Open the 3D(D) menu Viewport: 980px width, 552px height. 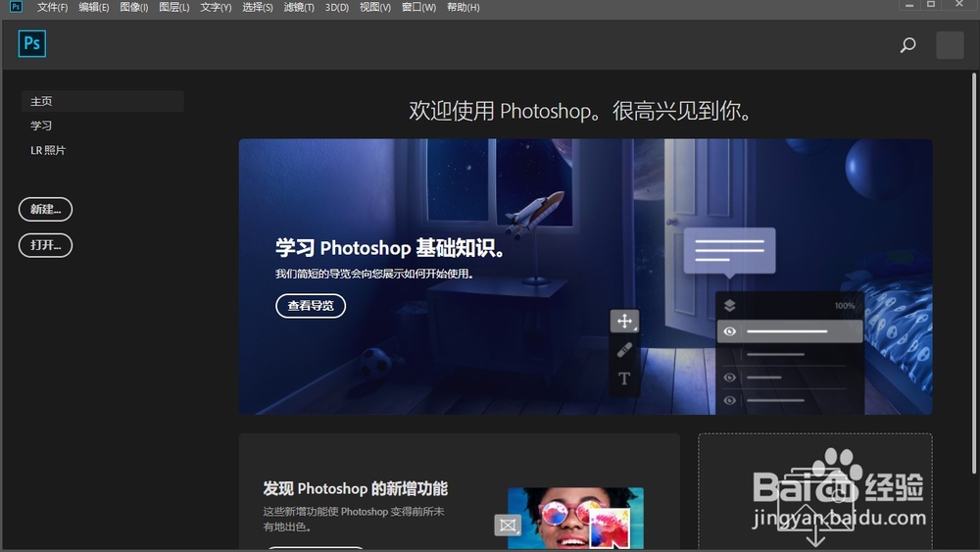pyautogui.click(x=337, y=8)
